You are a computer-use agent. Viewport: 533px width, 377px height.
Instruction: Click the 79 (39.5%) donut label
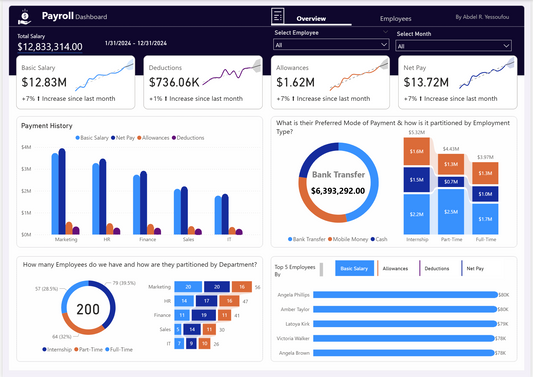coord(124,283)
